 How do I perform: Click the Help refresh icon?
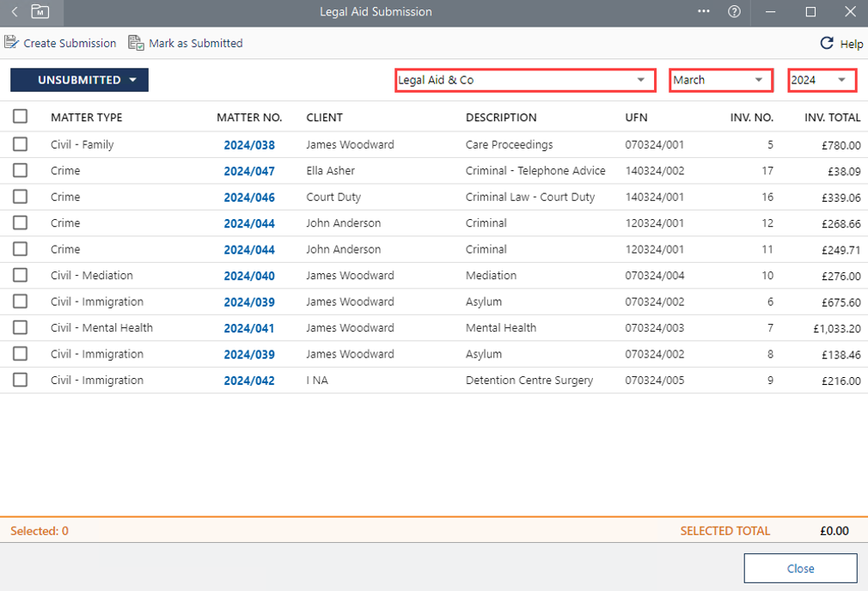[827, 43]
